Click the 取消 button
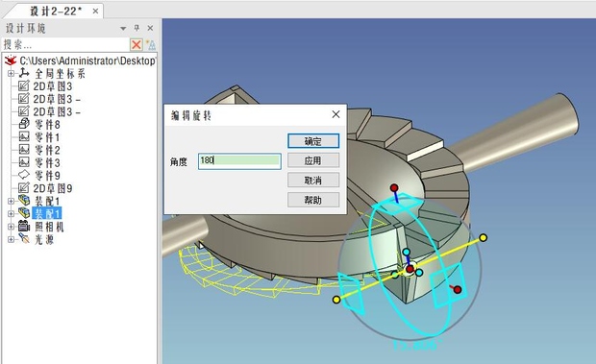The width and height of the screenshot is (596, 364). click(x=313, y=180)
